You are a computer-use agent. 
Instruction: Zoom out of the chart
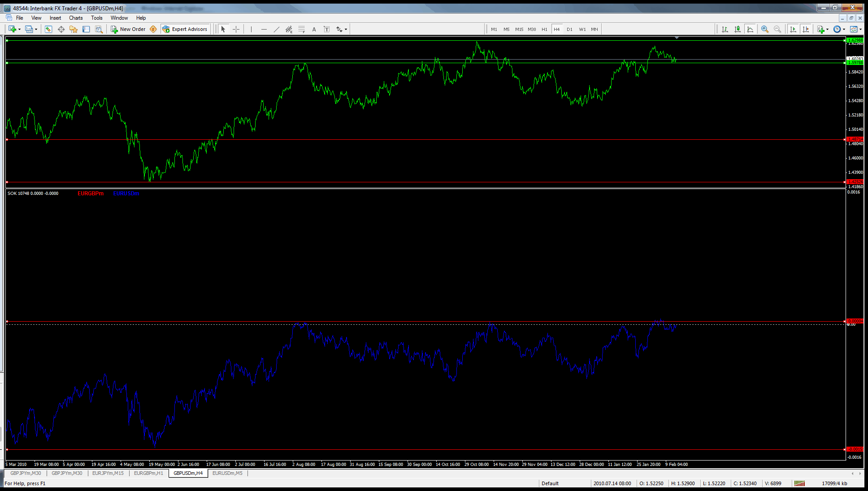[777, 29]
